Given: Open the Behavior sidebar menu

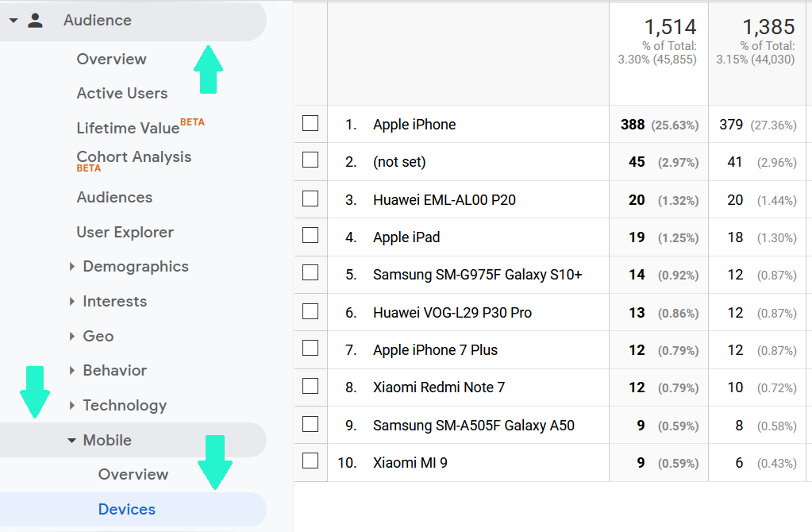Looking at the screenshot, I should point(114,370).
